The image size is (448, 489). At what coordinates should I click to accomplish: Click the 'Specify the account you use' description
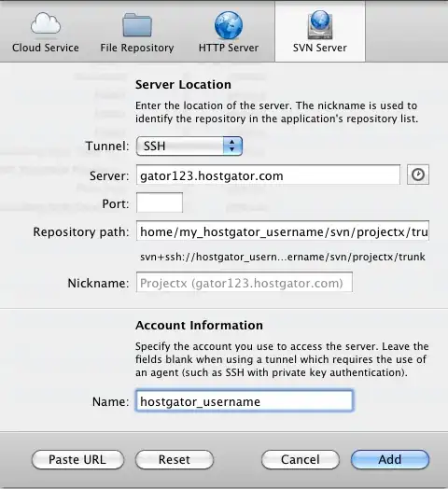point(282,359)
